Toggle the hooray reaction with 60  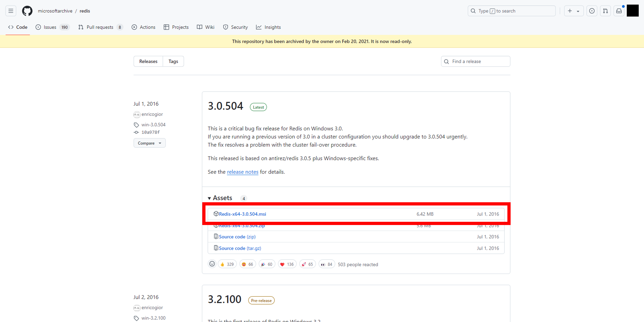click(267, 264)
